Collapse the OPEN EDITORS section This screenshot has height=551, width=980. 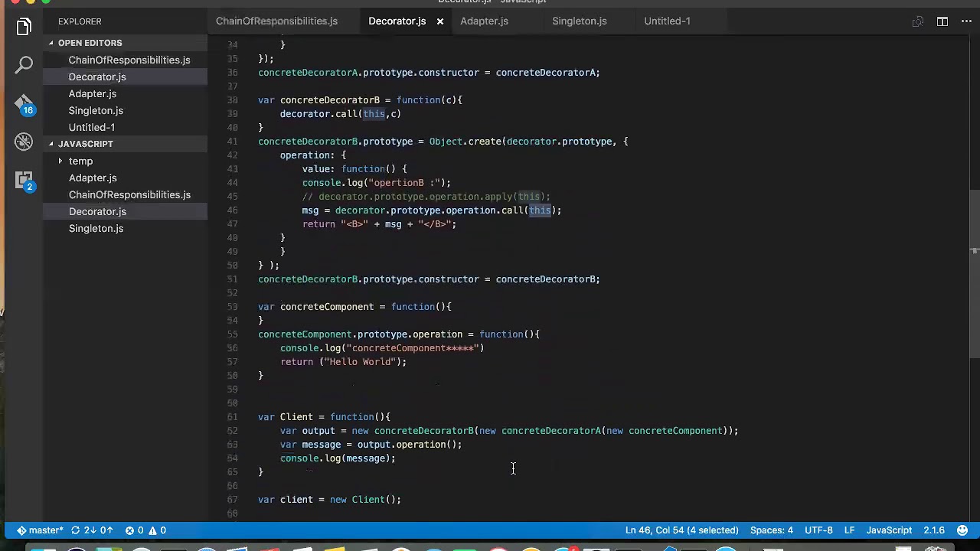click(x=90, y=43)
